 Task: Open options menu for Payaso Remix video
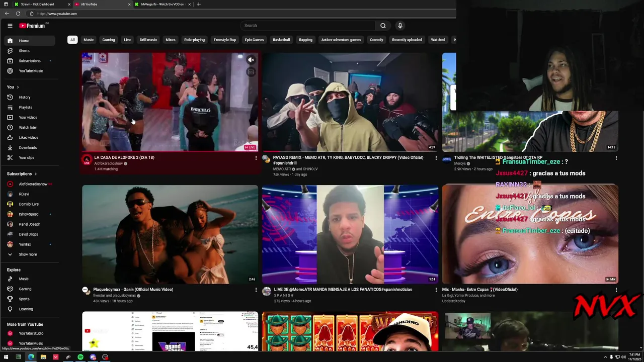436,158
